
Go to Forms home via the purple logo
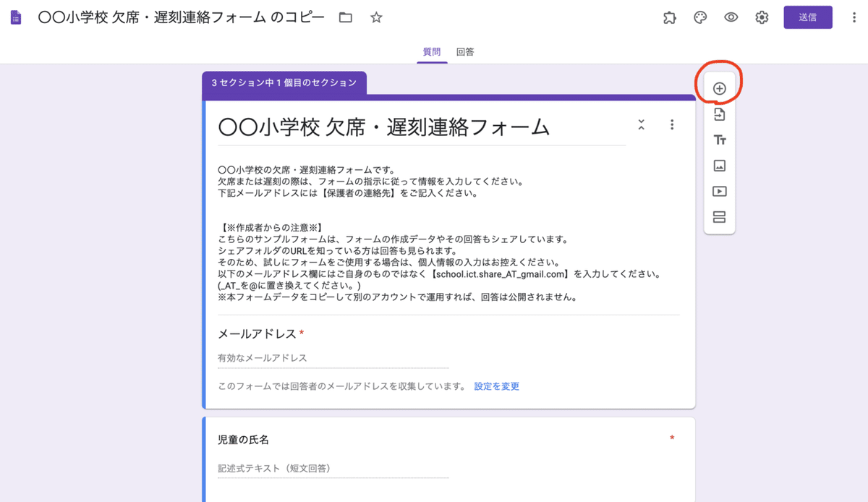tap(15, 16)
